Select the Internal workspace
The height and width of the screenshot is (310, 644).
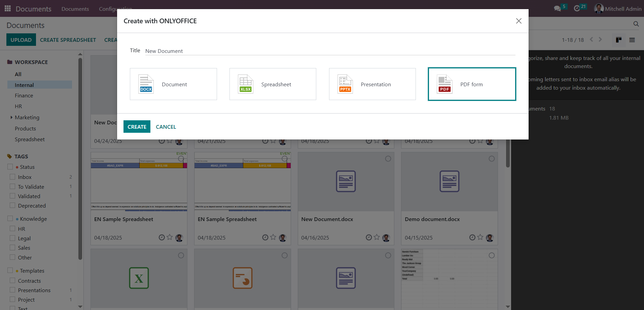tap(40, 85)
